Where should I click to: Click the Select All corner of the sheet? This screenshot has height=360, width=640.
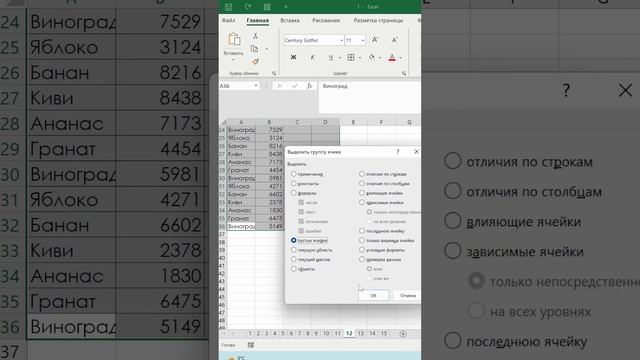point(223,122)
